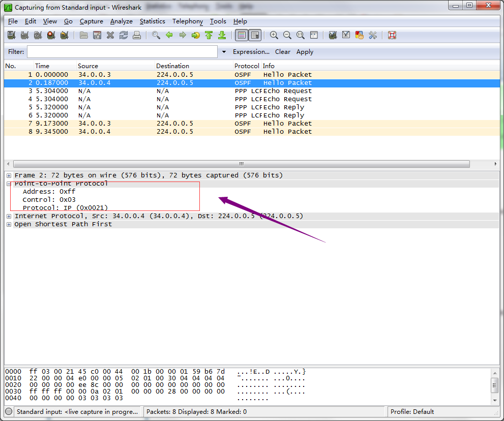
Task: Open the Go menu
Action: [68, 21]
